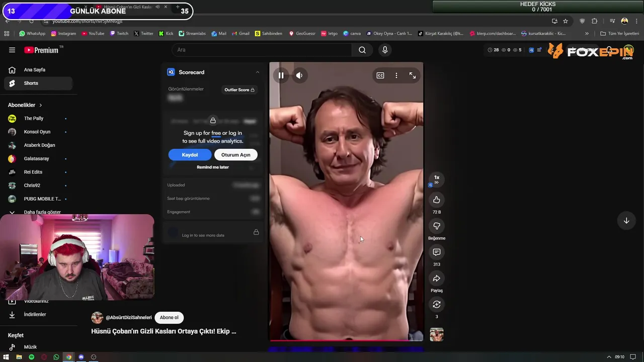Click Windows Start button
Image resolution: width=644 pixels, height=362 pixels.
pos(6,357)
